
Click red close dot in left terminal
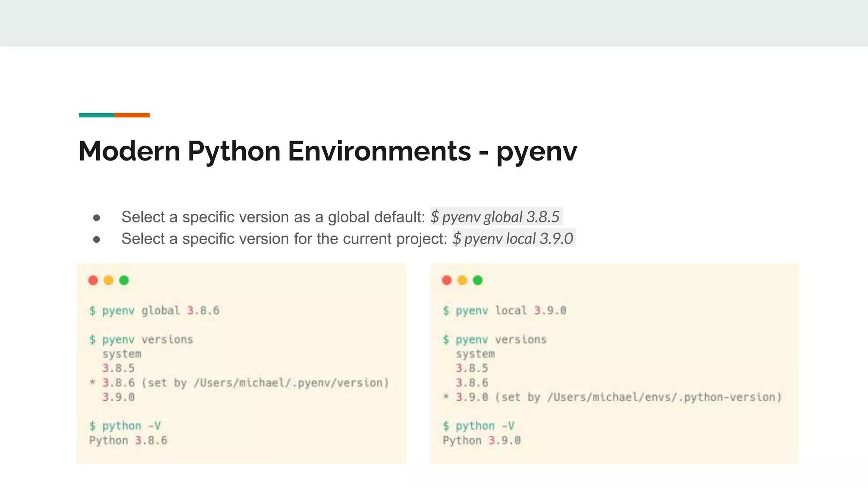(x=93, y=280)
